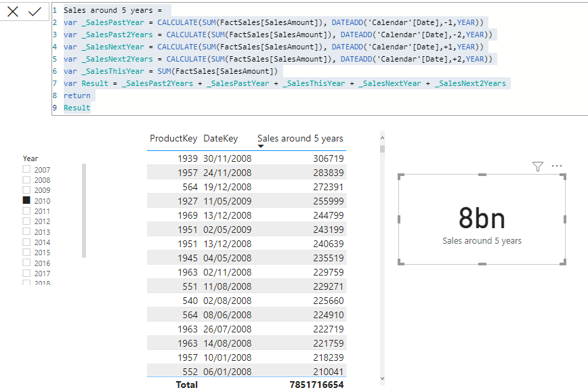This screenshot has height=392, width=588.
Task: Select date cell 11/05/2009
Action: tap(227, 201)
